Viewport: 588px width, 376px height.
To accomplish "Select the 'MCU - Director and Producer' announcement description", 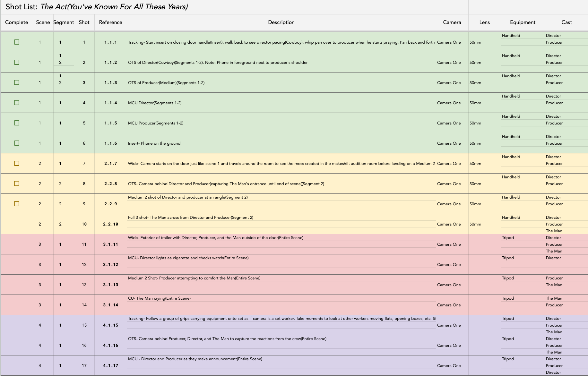I will coord(281,359).
